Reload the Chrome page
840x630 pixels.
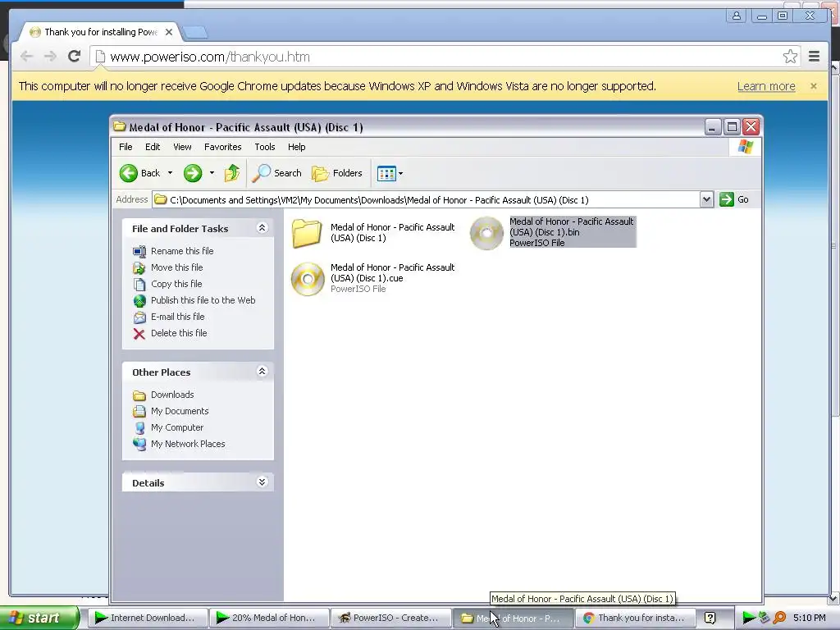click(74, 57)
